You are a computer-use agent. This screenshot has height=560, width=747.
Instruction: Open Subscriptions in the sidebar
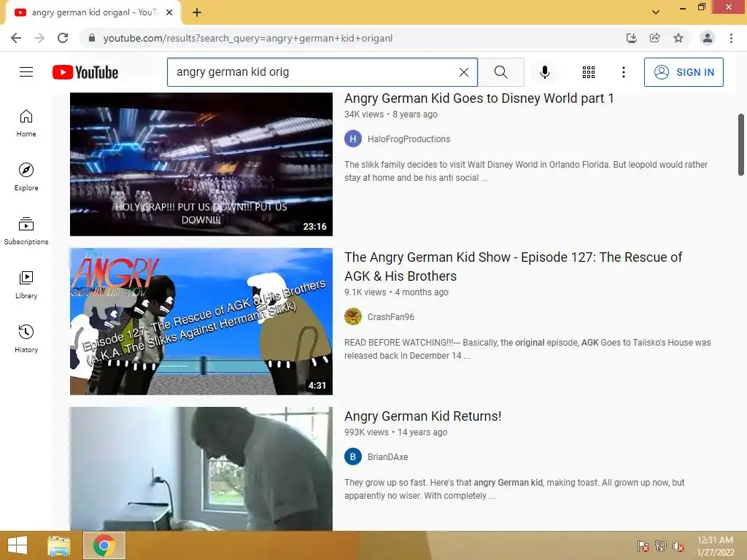[x=26, y=231]
